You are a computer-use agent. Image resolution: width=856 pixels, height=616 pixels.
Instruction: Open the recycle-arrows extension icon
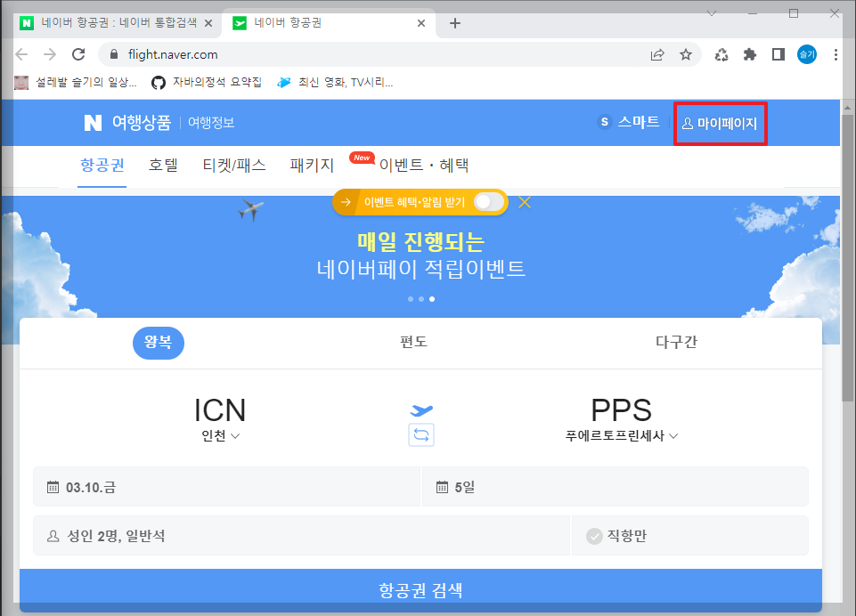point(721,54)
